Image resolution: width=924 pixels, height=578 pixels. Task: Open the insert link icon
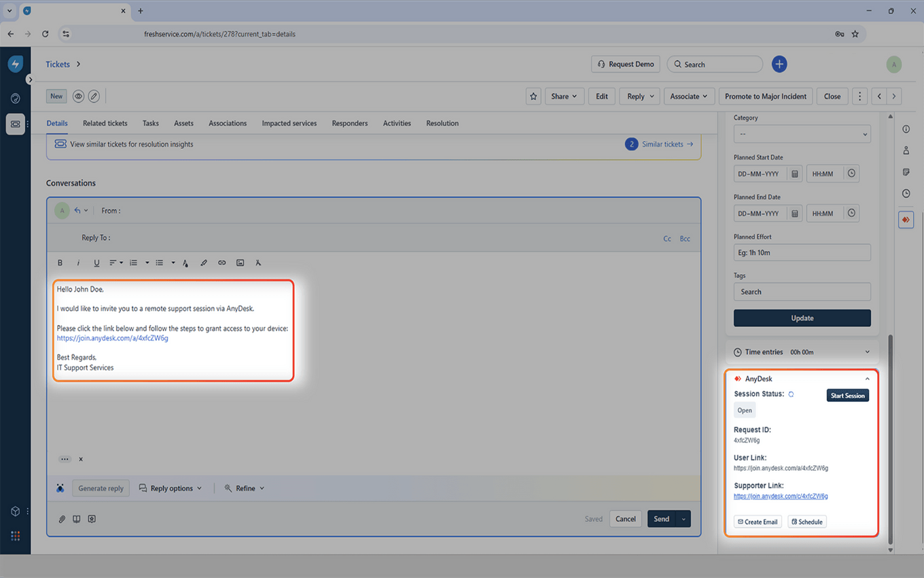[x=221, y=262]
